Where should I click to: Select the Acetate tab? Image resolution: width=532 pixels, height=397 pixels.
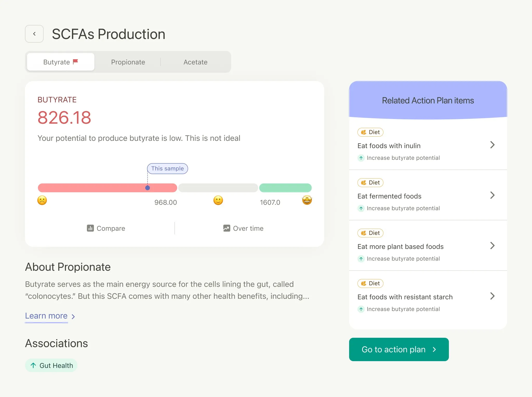[196, 62]
